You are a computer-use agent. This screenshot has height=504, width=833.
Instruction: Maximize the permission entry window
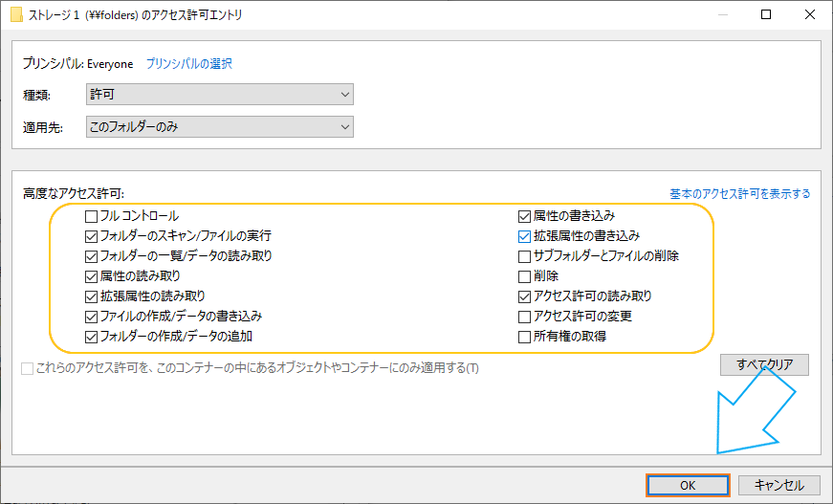click(x=765, y=14)
